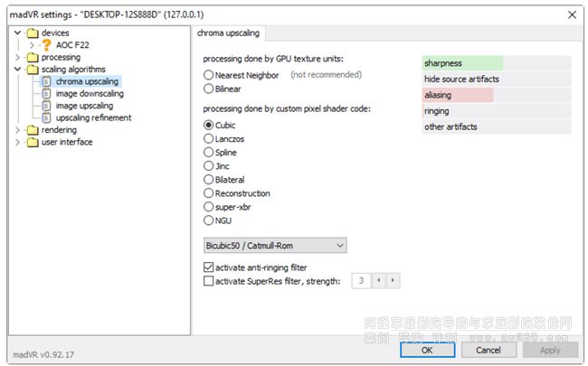This screenshot has height=366, width=588.
Task: Click the AOC F22 question mark icon
Action: [x=47, y=44]
